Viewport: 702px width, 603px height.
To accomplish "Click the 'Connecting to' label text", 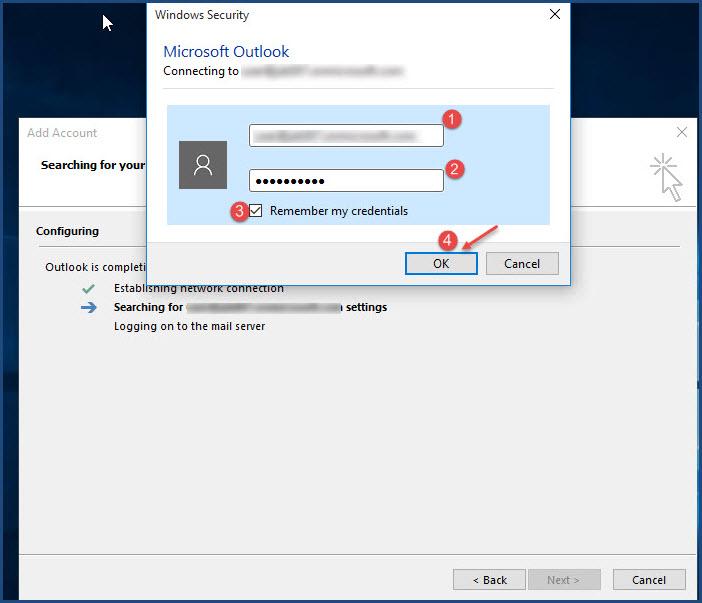I will tap(201, 71).
